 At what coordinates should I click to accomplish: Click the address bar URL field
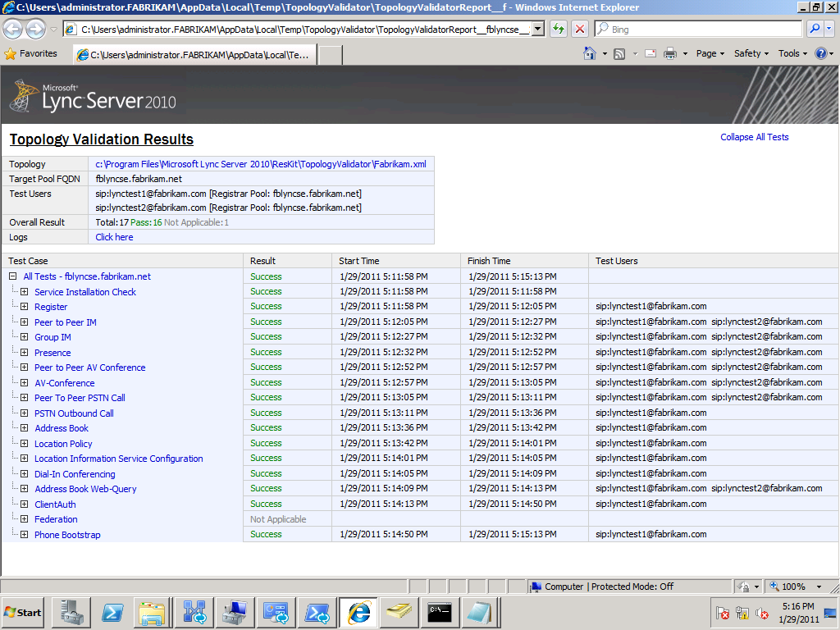(304, 29)
